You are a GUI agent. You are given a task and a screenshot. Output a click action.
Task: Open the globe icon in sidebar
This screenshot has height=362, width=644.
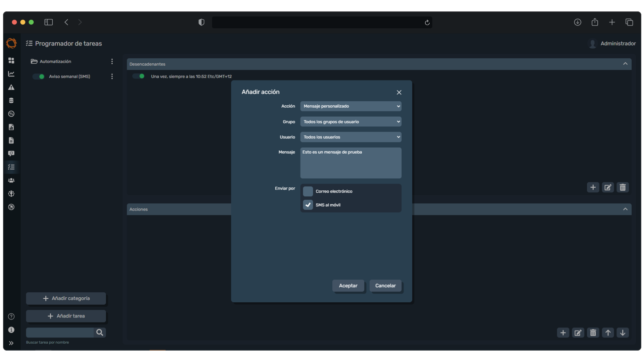pyautogui.click(x=11, y=194)
